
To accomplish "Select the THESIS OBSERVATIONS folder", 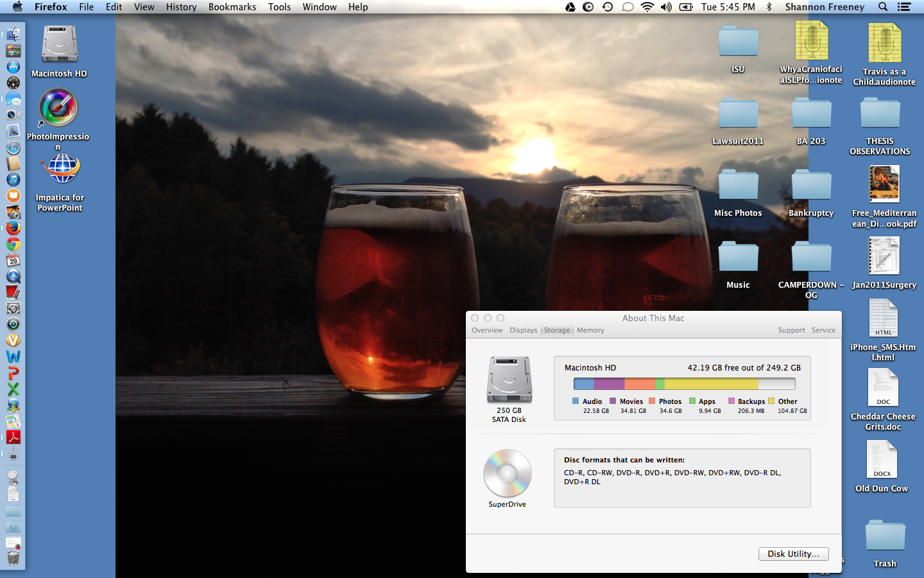I will pyautogui.click(x=880, y=116).
